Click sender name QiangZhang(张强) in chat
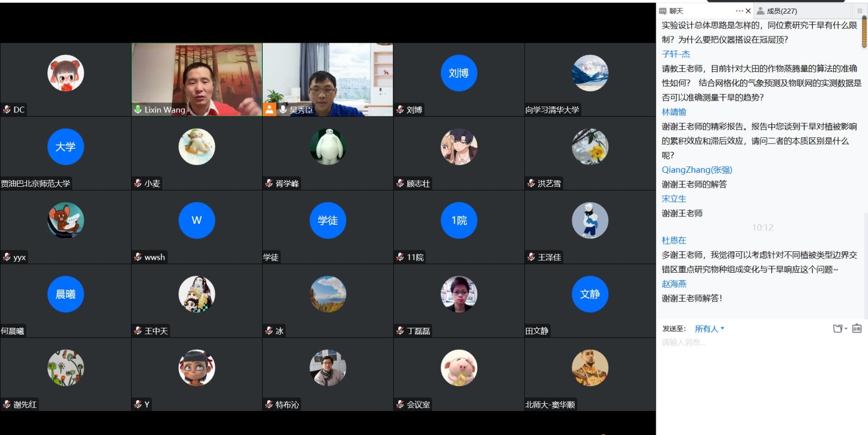This screenshot has height=435, width=868. coord(696,170)
